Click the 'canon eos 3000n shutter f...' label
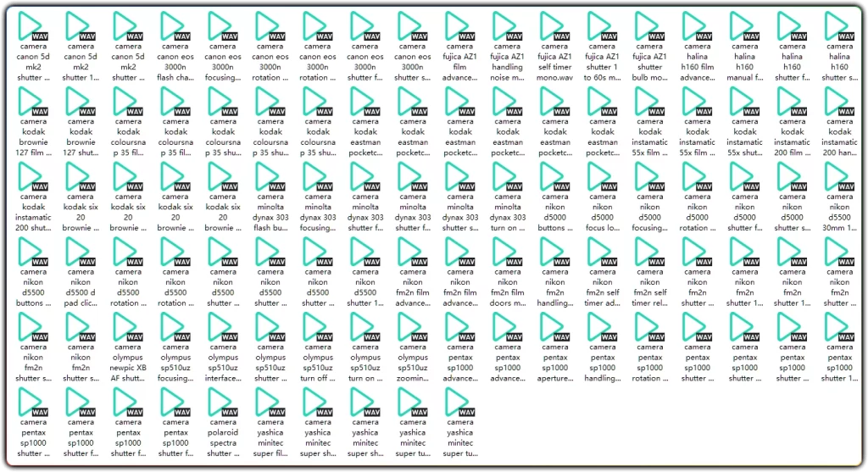The image size is (868, 472). (x=364, y=62)
